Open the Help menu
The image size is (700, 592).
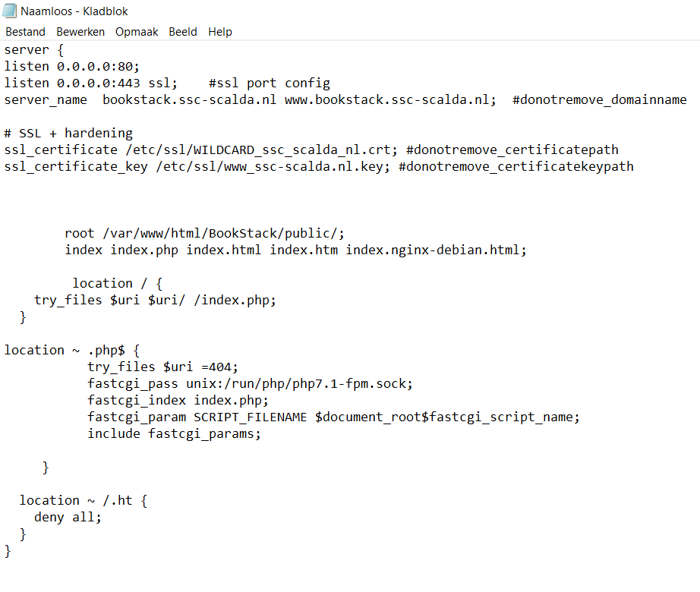(x=220, y=32)
